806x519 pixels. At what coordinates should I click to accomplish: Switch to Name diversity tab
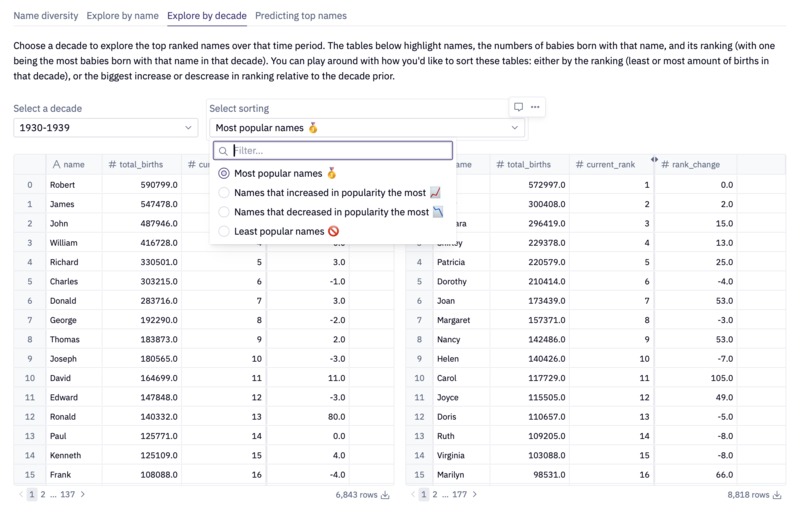coord(46,15)
